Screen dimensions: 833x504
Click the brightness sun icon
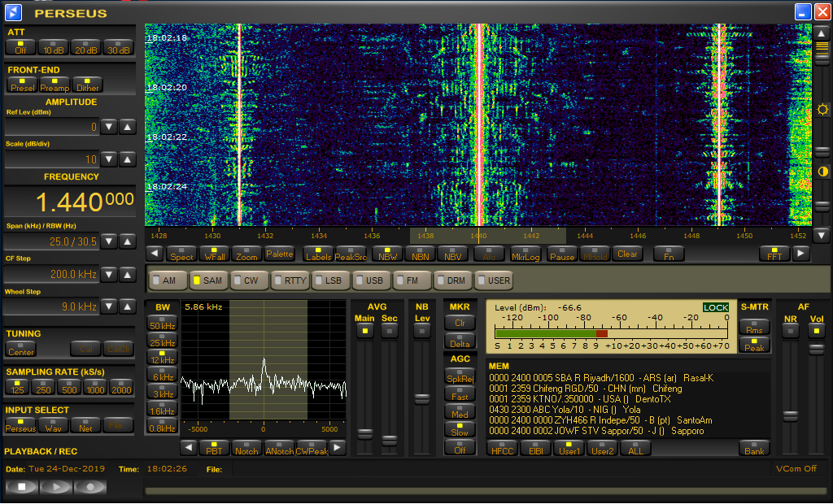click(822, 109)
